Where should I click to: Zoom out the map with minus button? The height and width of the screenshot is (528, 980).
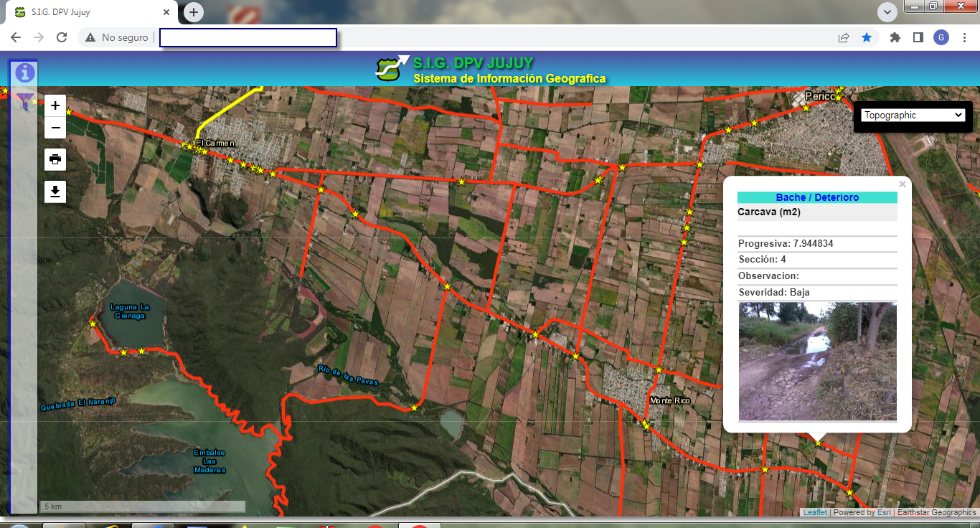[x=55, y=128]
